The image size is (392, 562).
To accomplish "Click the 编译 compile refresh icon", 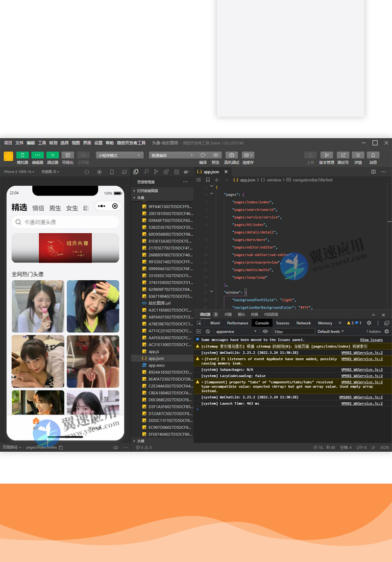I will (203, 155).
